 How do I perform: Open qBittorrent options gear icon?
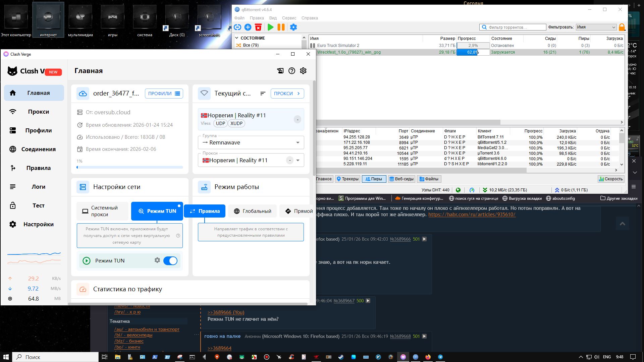coord(293,27)
